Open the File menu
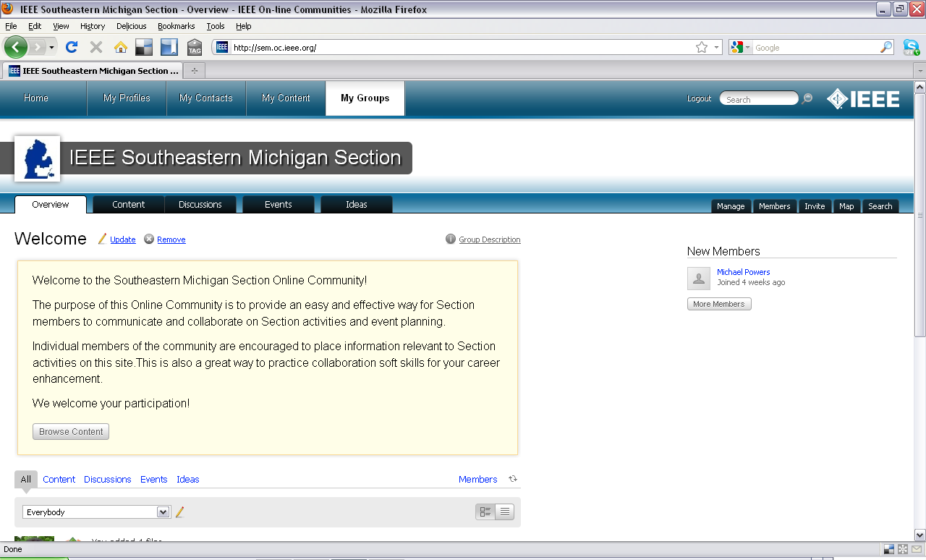This screenshot has height=560, width=926. pyautogui.click(x=11, y=26)
